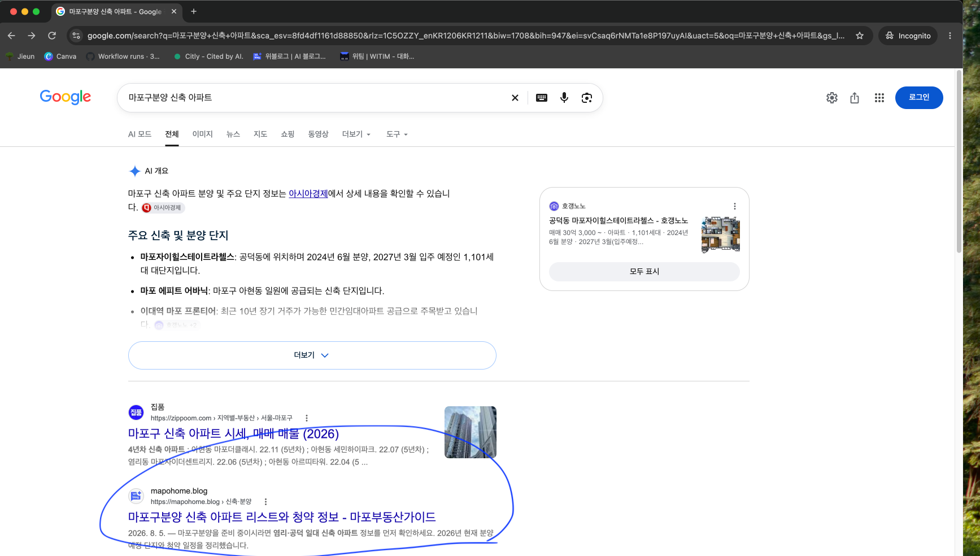Screen dimensions: 980x556
Task: Expand the AI overview with 더보기 button
Action: [x=312, y=355]
